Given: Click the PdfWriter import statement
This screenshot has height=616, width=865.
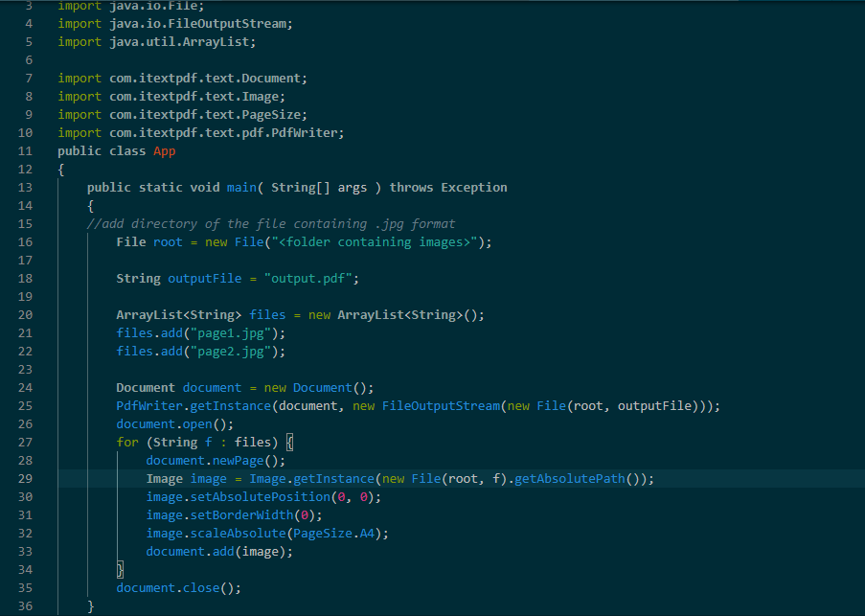Looking at the screenshot, I should click(201, 133).
